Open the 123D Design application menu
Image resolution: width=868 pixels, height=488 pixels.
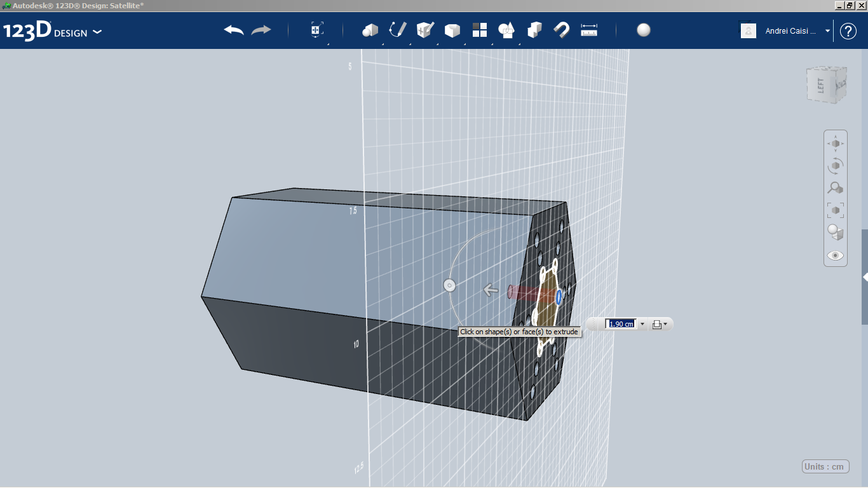coord(52,31)
